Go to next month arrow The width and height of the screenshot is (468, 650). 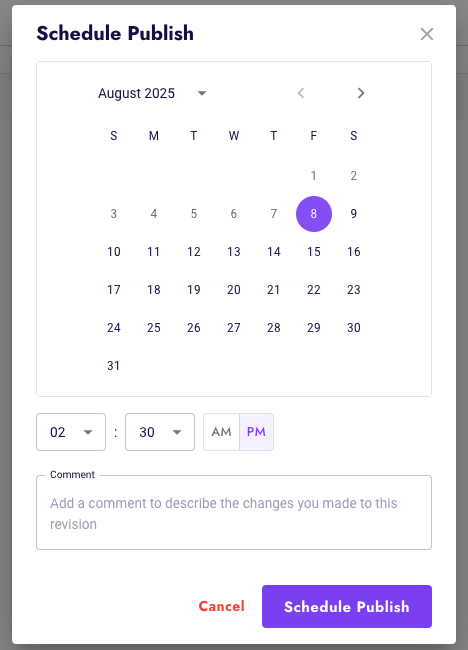pos(361,93)
